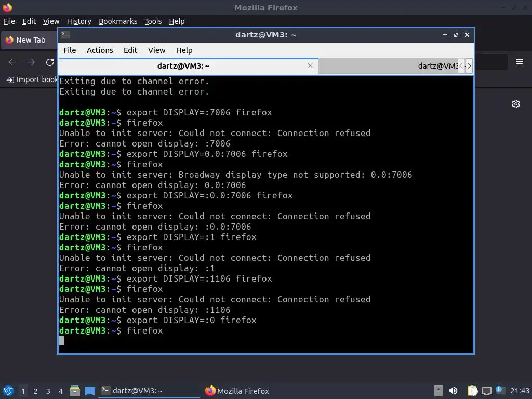Click the Firefox logo in title bar
Screen dimensions: 532x399
[x=7, y=7]
